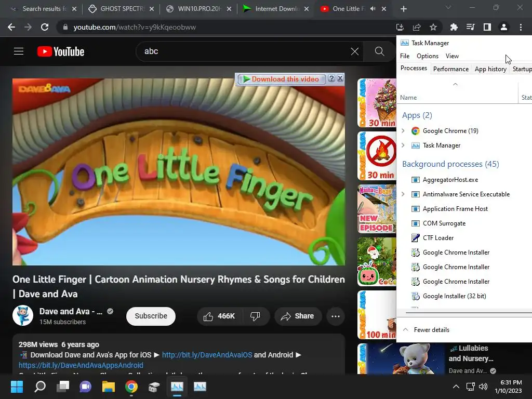Click the Share button under the video

click(298, 316)
